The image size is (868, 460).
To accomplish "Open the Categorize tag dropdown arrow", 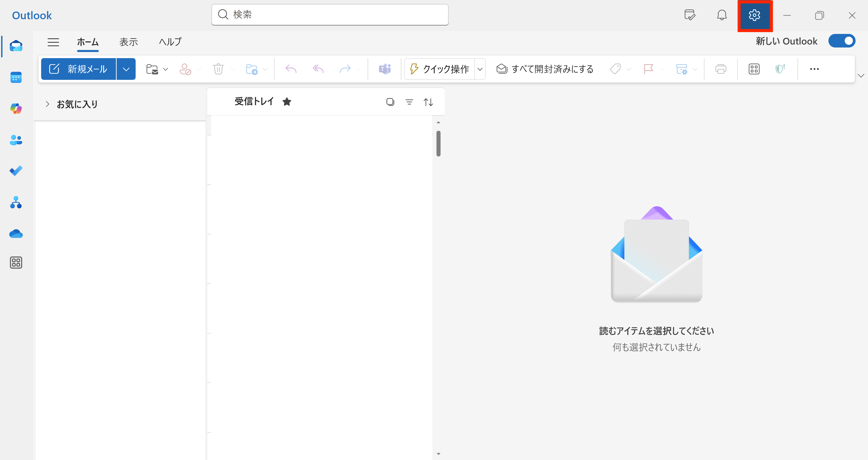I will [628, 69].
